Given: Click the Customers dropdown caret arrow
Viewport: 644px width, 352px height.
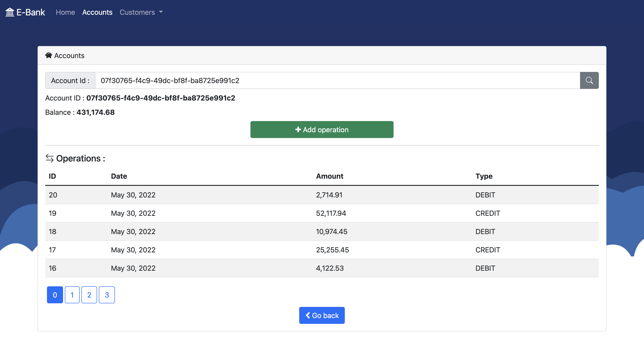Looking at the screenshot, I should click(x=161, y=12).
